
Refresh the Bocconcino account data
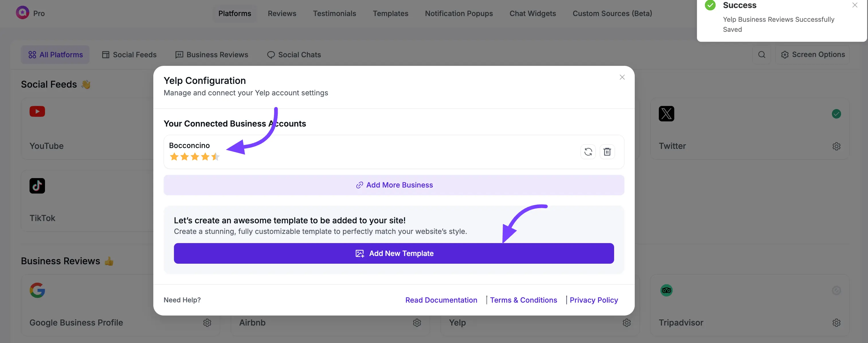588,151
